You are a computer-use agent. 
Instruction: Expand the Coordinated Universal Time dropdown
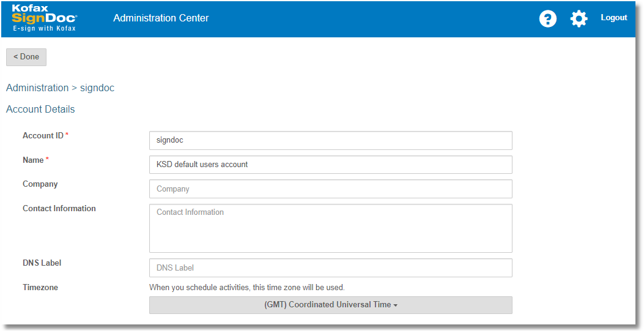coord(330,305)
